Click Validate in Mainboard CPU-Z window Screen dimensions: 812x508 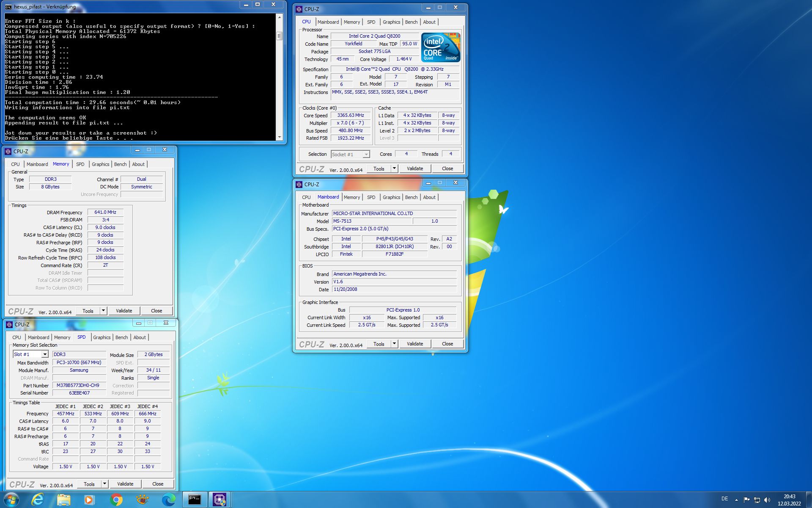415,344
